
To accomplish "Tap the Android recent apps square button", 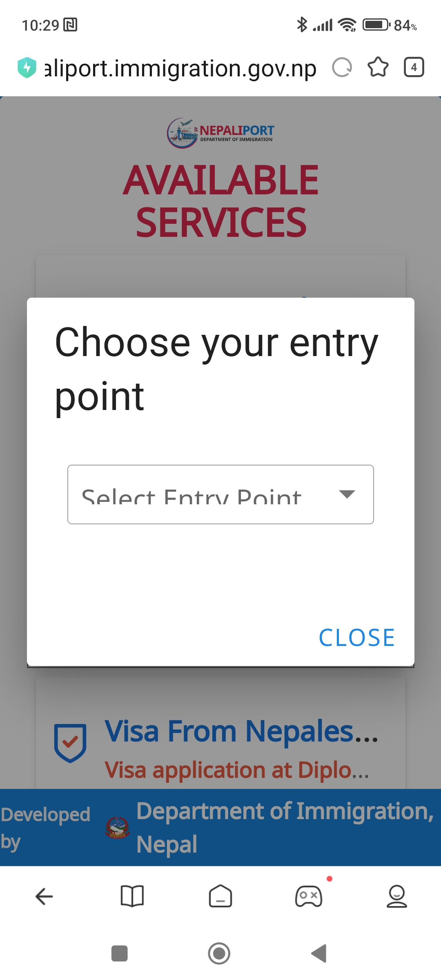I will tap(120, 953).
